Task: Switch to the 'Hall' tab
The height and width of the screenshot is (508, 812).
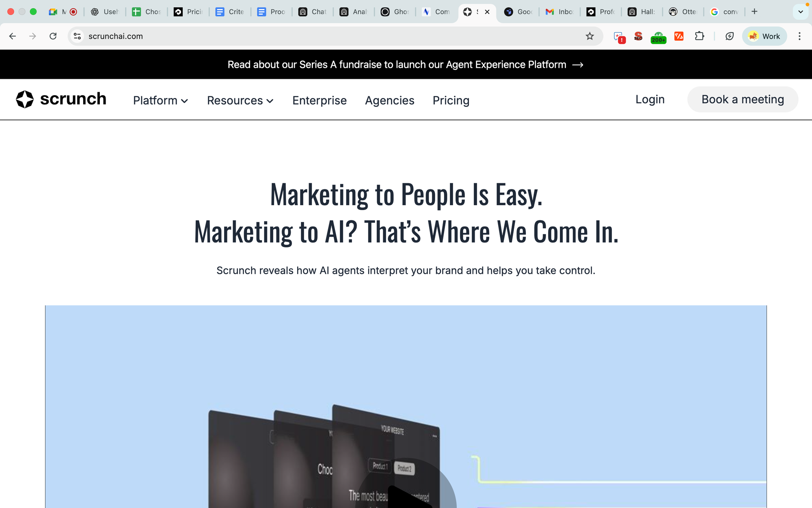Action: pyautogui.click(x=642, y=12)
